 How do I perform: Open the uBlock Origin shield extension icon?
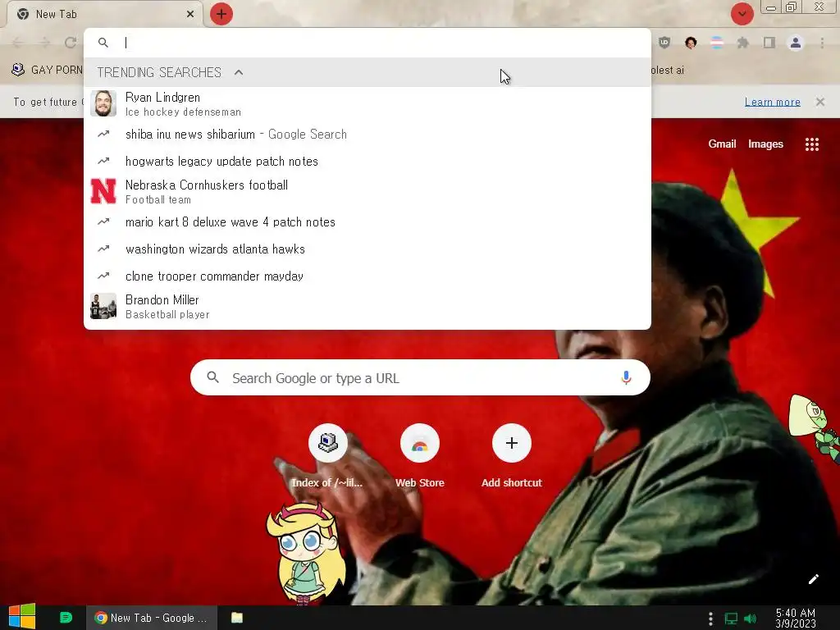[x=664, y=43]
